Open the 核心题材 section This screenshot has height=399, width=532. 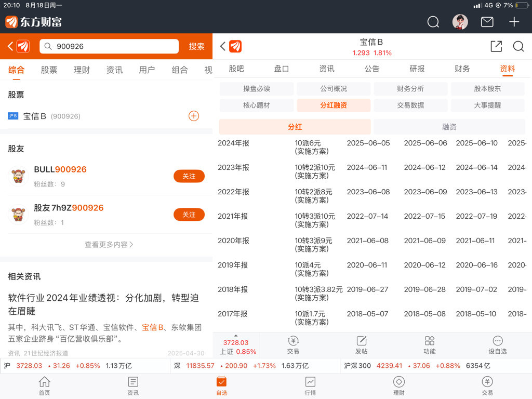257,105
